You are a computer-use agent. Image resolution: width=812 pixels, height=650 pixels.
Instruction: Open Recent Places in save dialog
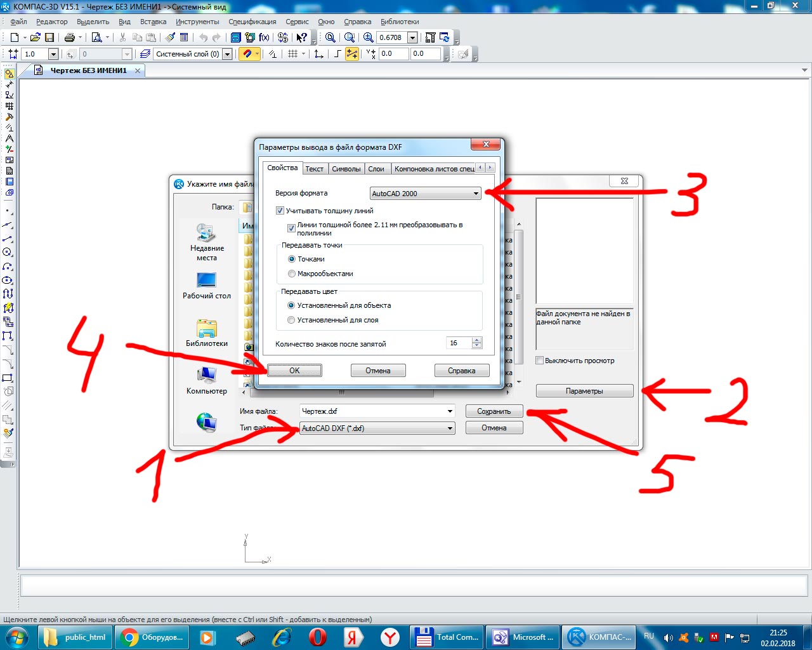pyautogui.click(x=207, y=242)
